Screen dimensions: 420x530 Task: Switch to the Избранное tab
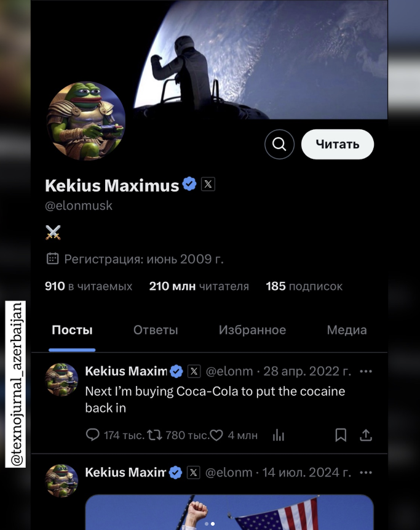pos(252,330)
